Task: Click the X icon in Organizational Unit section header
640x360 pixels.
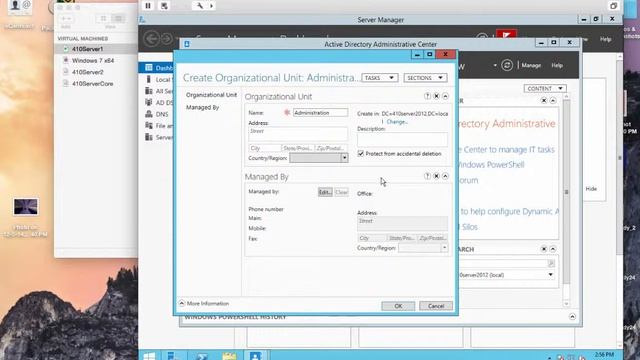Action: pos(436,96)
